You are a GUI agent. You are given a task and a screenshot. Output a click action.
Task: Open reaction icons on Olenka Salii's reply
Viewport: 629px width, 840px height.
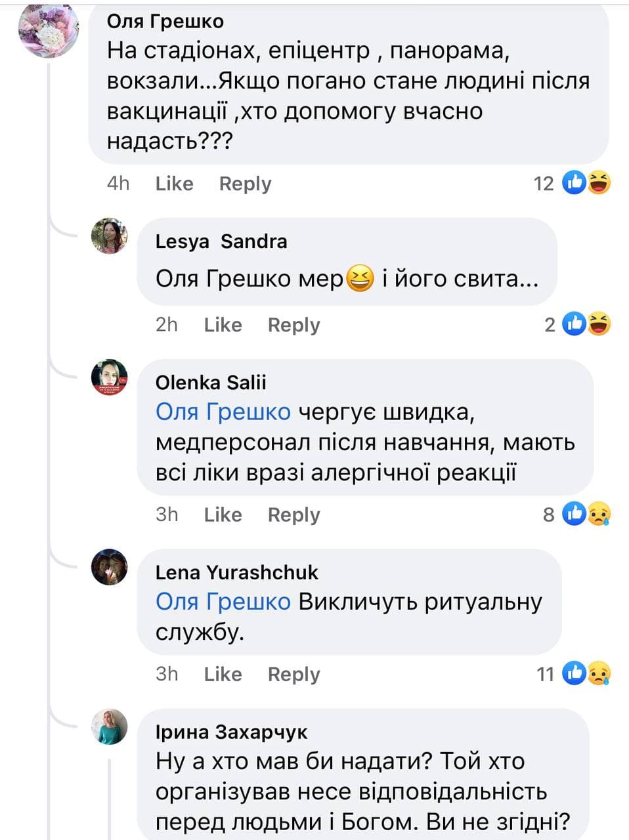586,514
